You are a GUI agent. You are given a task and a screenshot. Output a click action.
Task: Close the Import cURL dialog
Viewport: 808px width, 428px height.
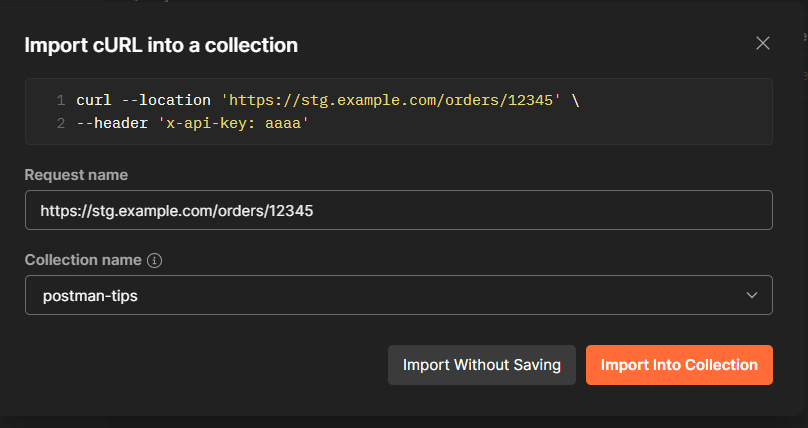763,43
